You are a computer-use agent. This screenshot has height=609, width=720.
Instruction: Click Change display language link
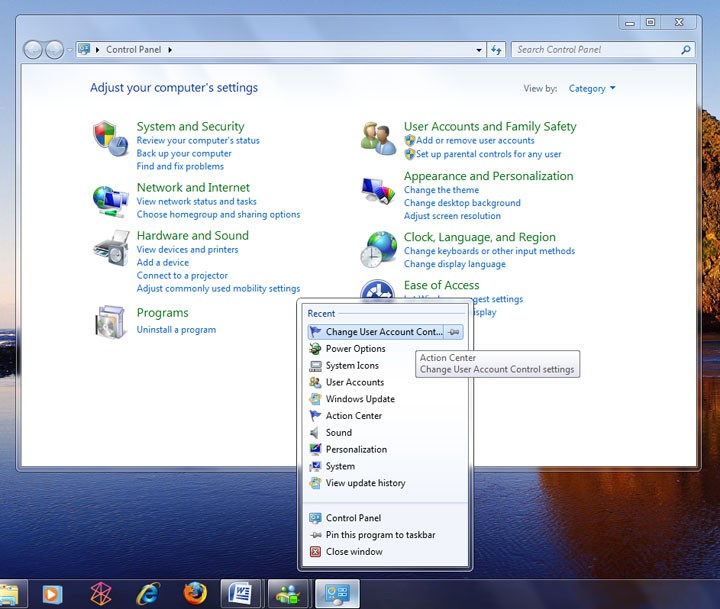point(455,264)
